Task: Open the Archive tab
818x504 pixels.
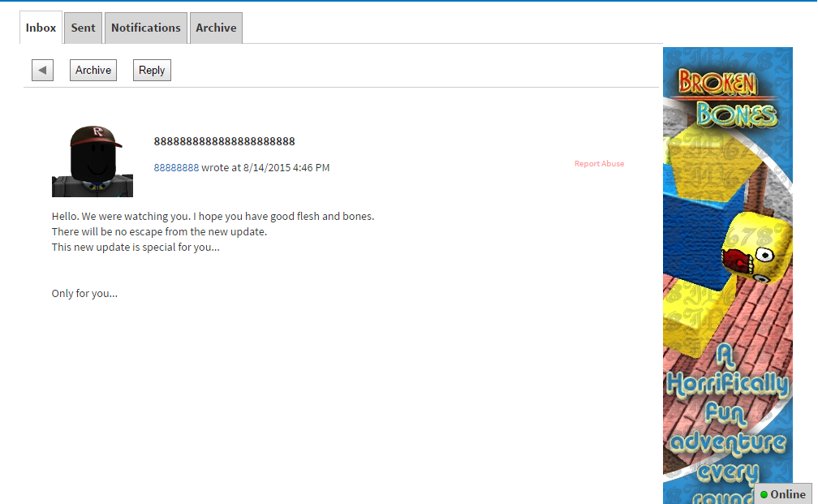Action: coord(216,28)
